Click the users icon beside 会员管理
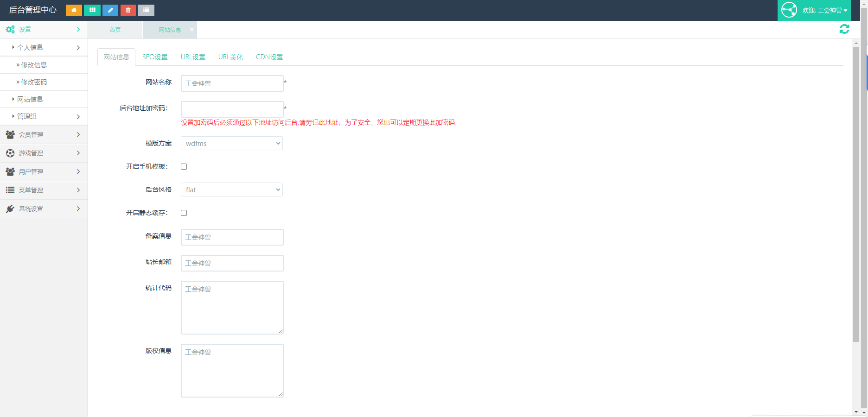Screen dimensions: 868x417 pos(10,134)
